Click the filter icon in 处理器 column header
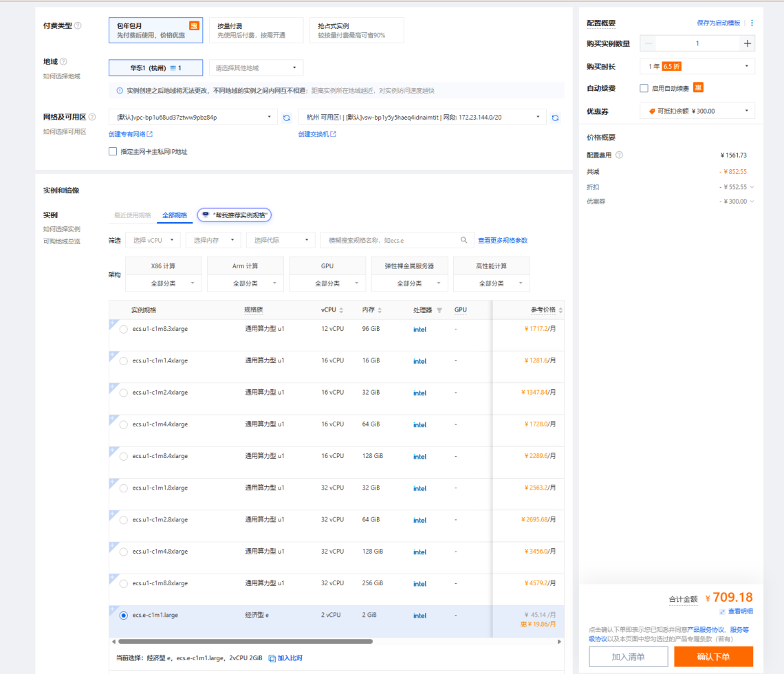784x674 pixels. [x=439, y=310]
